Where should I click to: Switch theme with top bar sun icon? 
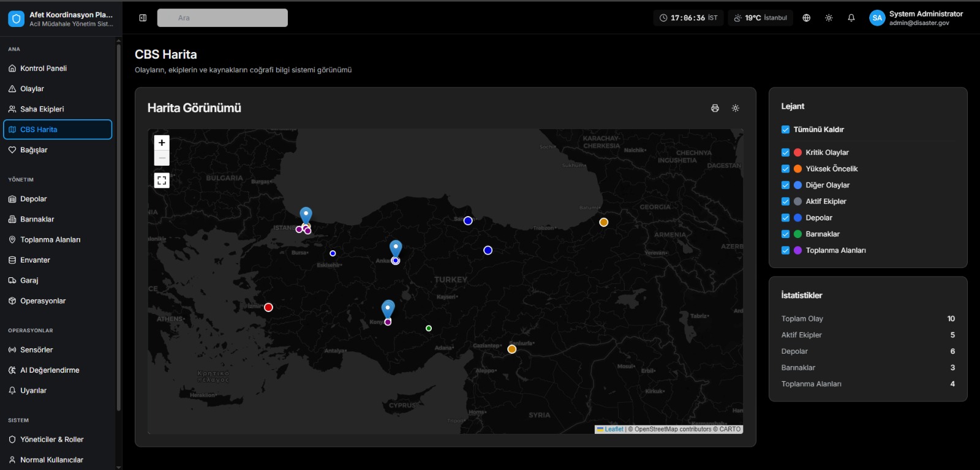point(829,18)
